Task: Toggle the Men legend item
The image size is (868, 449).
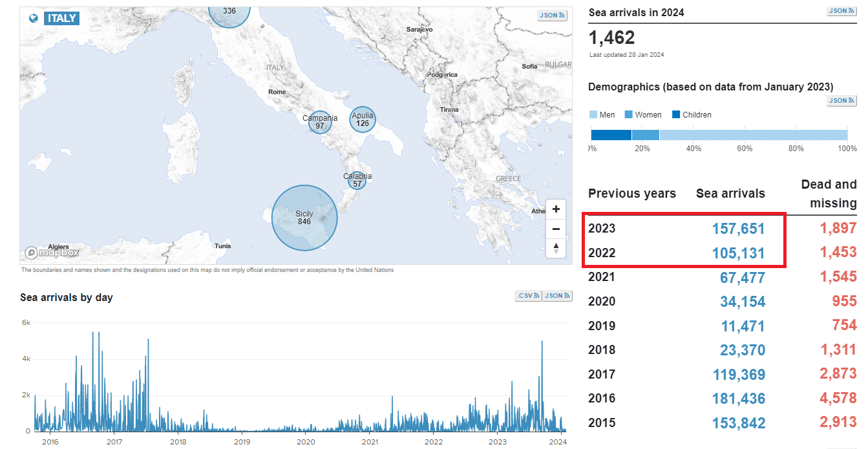Action: (602, 115)
